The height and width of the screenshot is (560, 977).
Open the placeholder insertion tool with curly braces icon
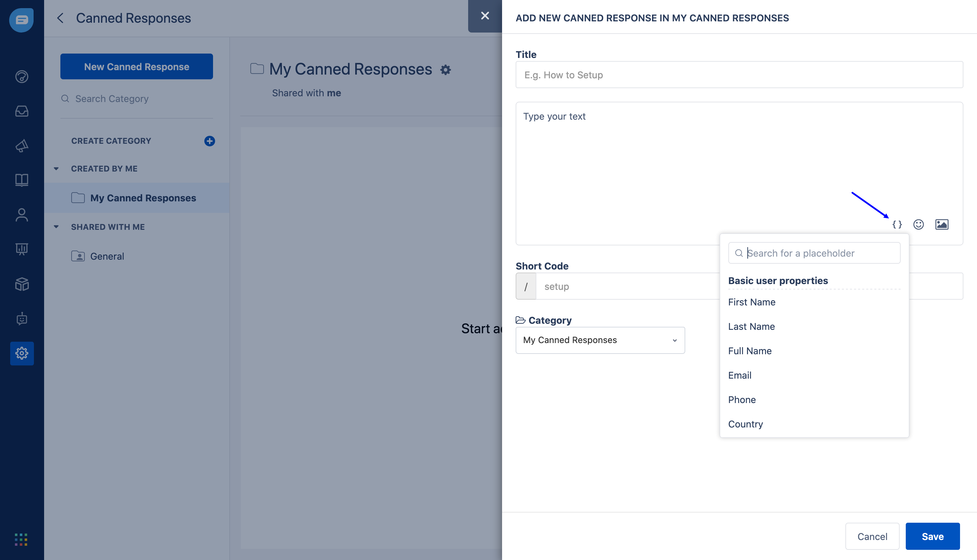pos(897,225)
